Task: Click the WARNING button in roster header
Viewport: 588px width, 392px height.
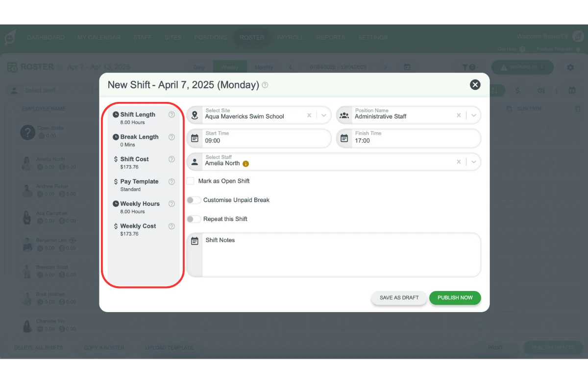Action: [522, 67]
